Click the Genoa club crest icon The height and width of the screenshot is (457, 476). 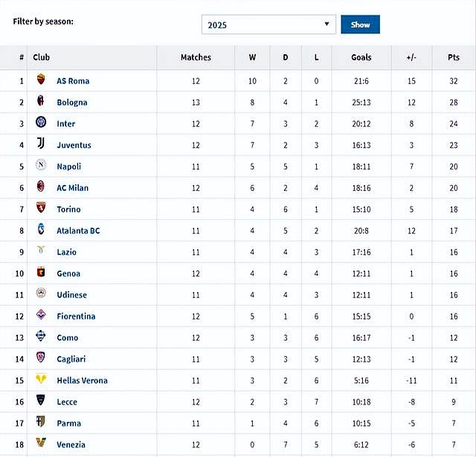point(41,273)
